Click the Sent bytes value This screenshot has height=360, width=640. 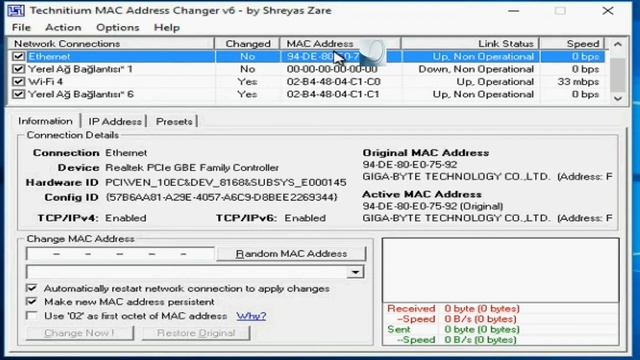[482, 329]
